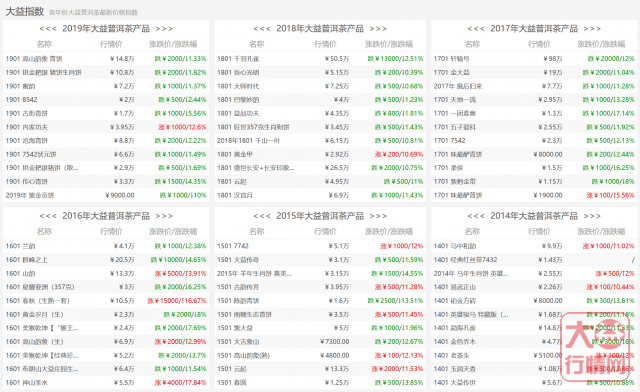Click the 2019年 紫金贡饼 product name
The image size is (640, 392).
click(30, 195)
